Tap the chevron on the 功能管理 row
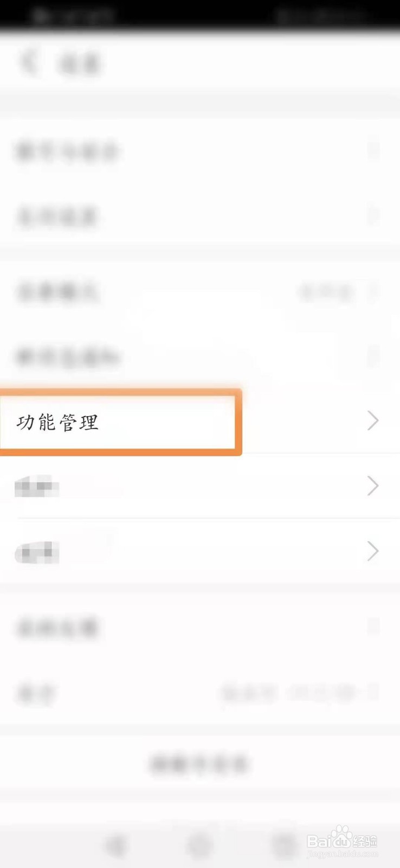 point(373,421)
